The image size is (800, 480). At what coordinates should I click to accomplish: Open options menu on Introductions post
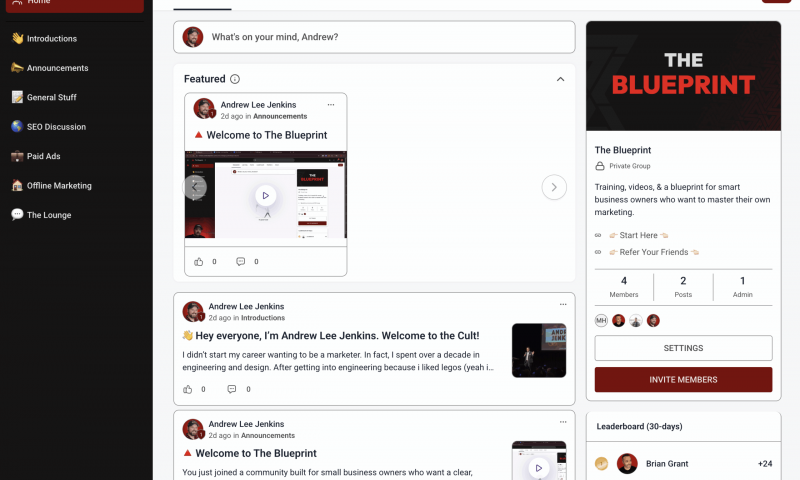(x=563, y=305)
